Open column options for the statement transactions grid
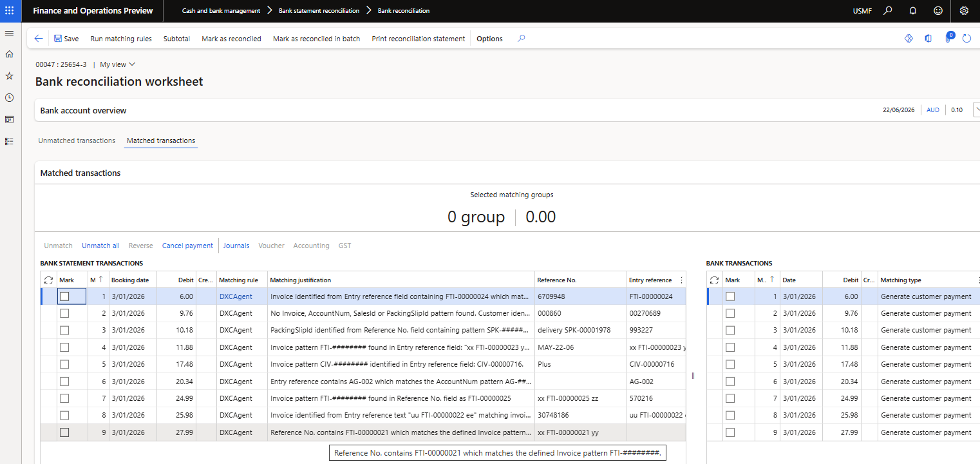Image resolution: width=980 pixels, height=464 pixels. click(x=681, y=280)
